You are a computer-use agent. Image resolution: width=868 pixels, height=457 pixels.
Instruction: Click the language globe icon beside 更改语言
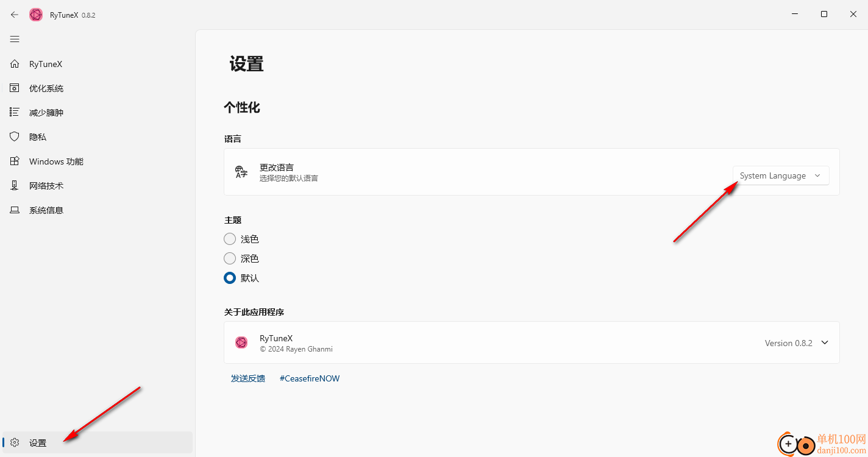click(x=241, y=172)
